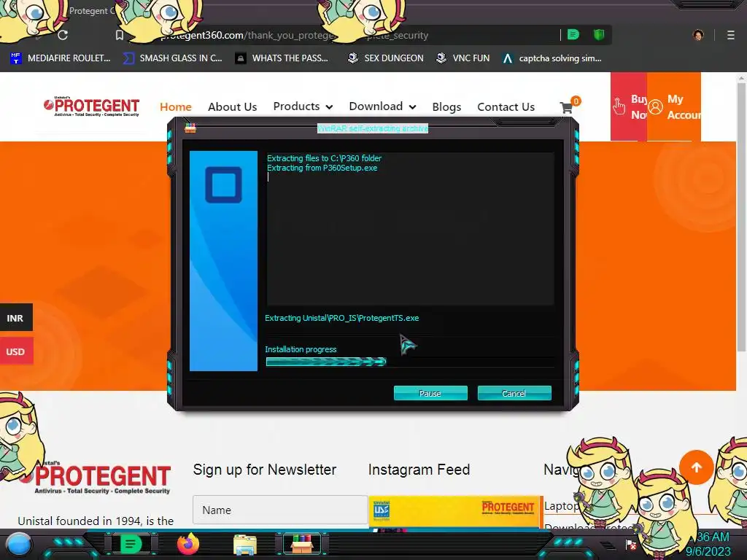Reload the page with the refresh icon

[63, 35]
